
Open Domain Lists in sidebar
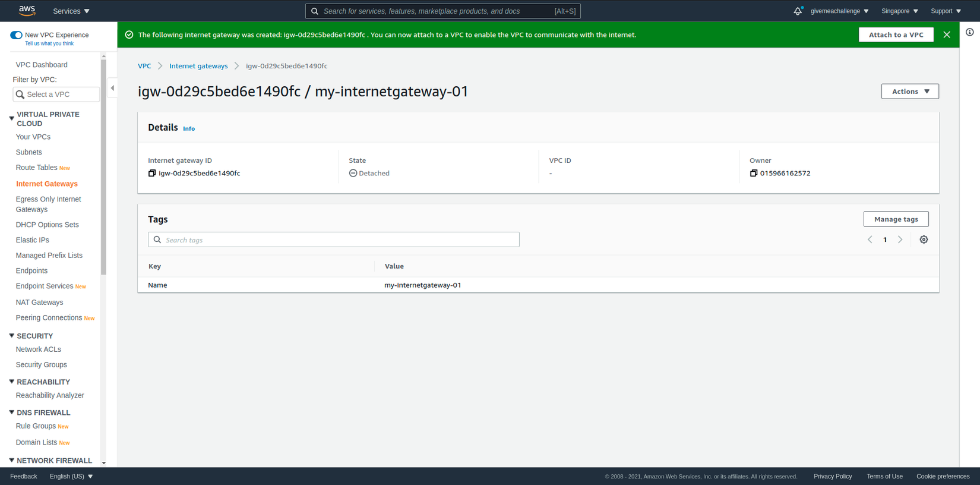point(36,442)
